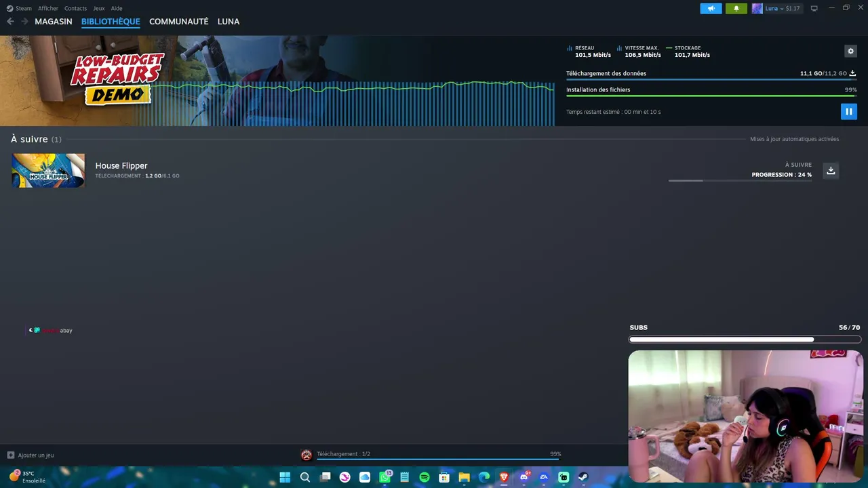Open the Contacts menu
Image resolution: width=868 pixels, height=488 pixels.
[75, 9]
